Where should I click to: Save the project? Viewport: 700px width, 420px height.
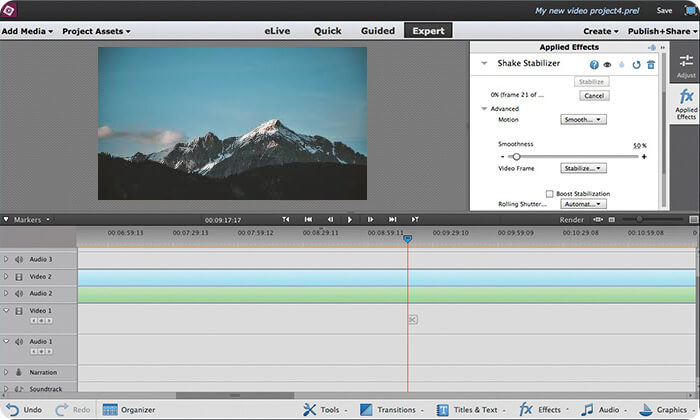(664, 10)
